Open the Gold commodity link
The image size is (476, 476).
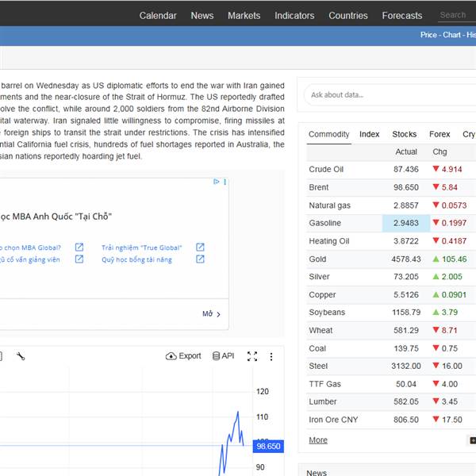[x=317, y=259]
